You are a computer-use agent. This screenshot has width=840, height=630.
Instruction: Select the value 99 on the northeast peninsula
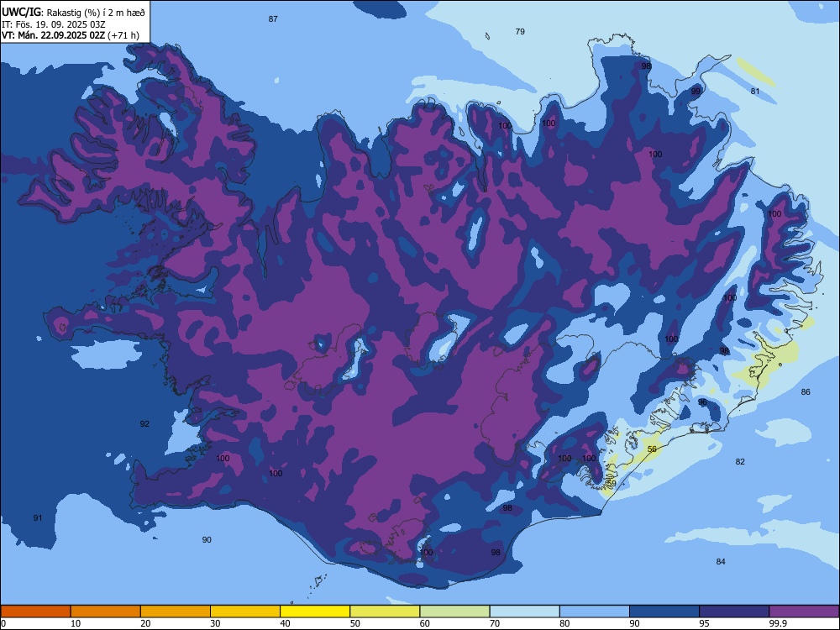point(696,91)
